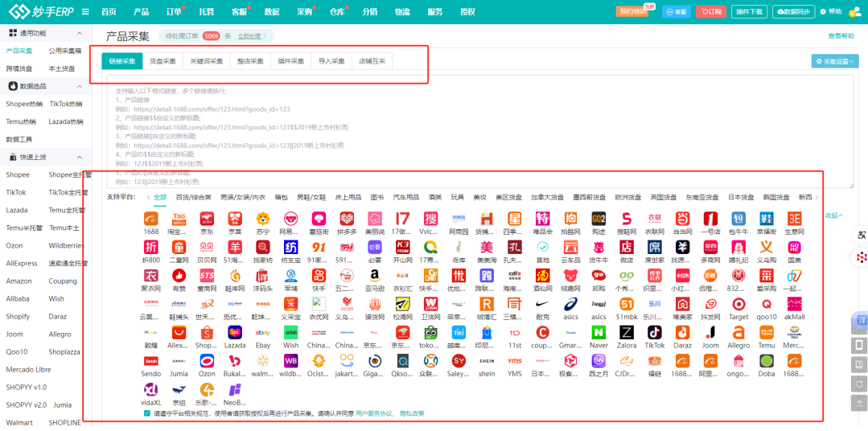
Task: Open the 隐私政策 link
Action: coord(412,413)
